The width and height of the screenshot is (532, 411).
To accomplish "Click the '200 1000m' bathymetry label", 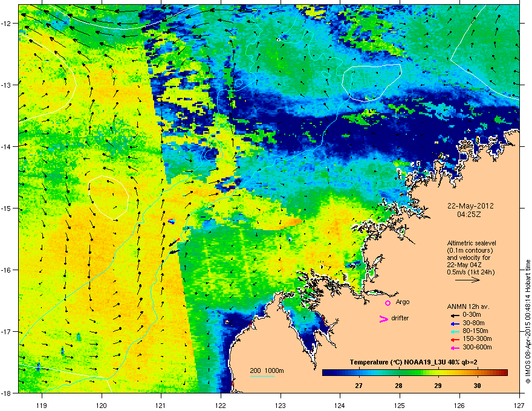I will [x=267, y=371].
